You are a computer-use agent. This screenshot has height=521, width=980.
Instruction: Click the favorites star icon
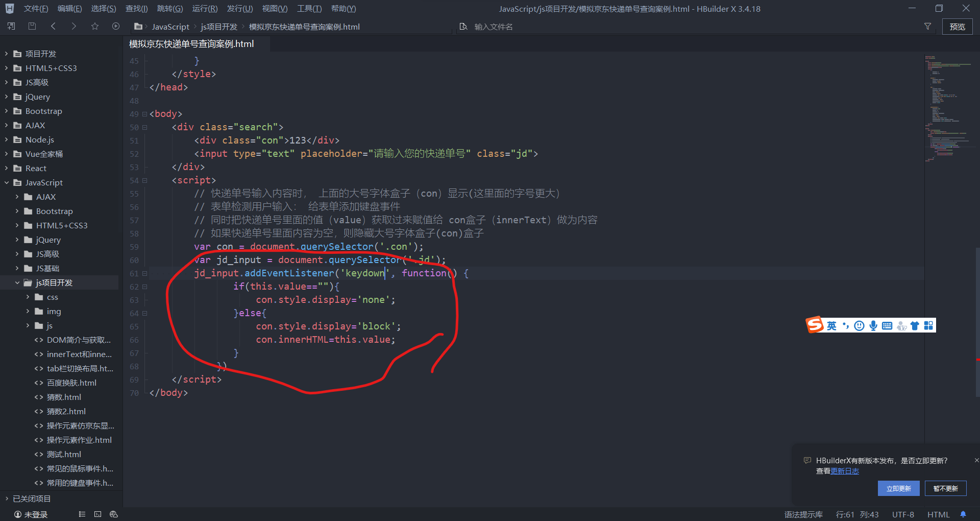pos(95,26)
